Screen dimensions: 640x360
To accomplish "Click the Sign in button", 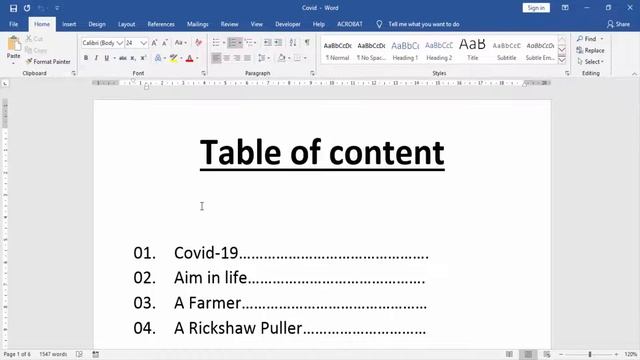I will [536, 8].
